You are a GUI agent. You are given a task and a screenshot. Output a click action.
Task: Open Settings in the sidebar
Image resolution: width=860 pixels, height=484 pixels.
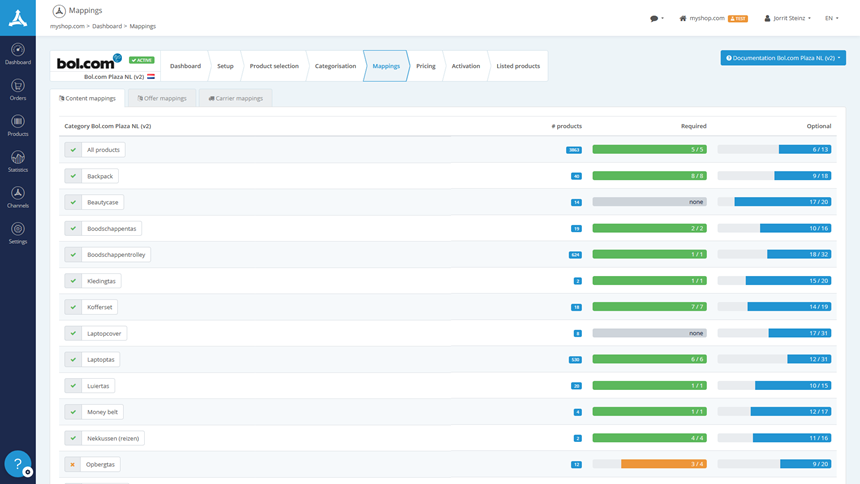click(x=18, y=233)
